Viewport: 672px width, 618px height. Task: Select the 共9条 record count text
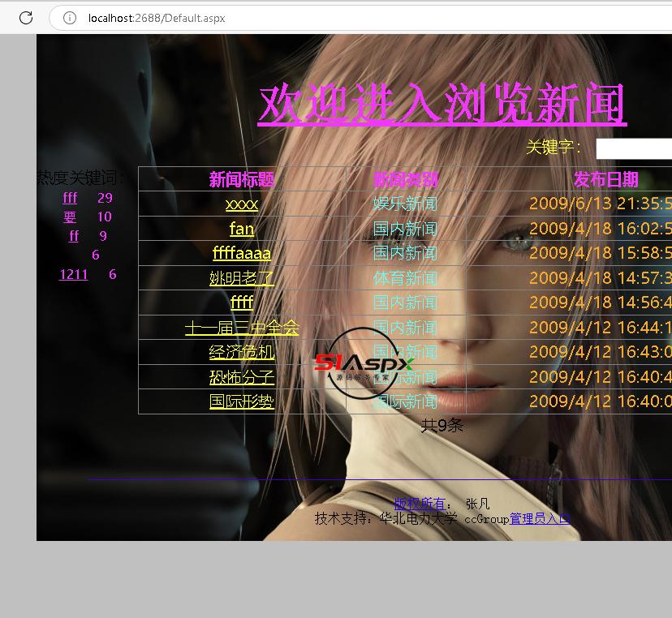(x=442, y=425)
